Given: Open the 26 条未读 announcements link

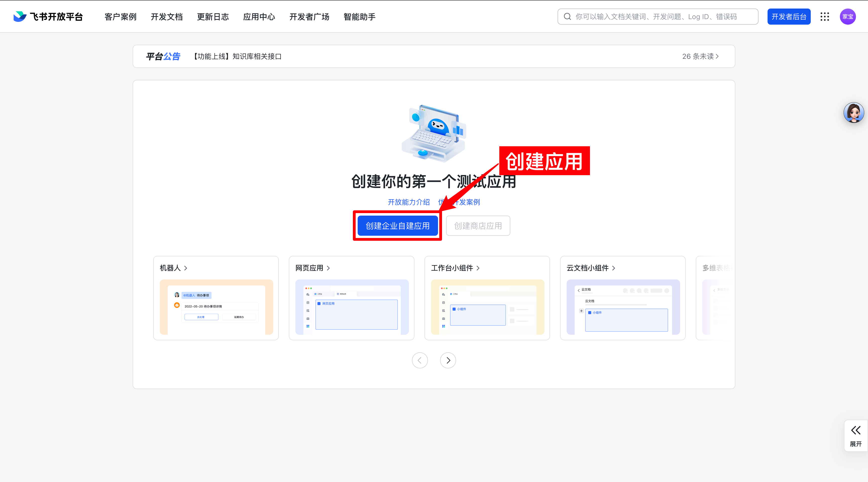Looking at the screenshot, I should 700,56.
